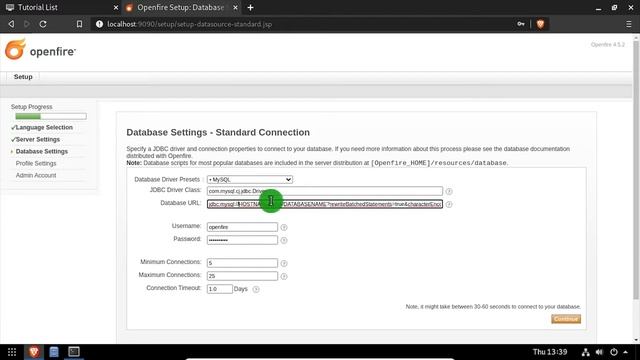Screen dimensions: 640x360
Task: Open the terminal taskbar icon
Action: 74,351
